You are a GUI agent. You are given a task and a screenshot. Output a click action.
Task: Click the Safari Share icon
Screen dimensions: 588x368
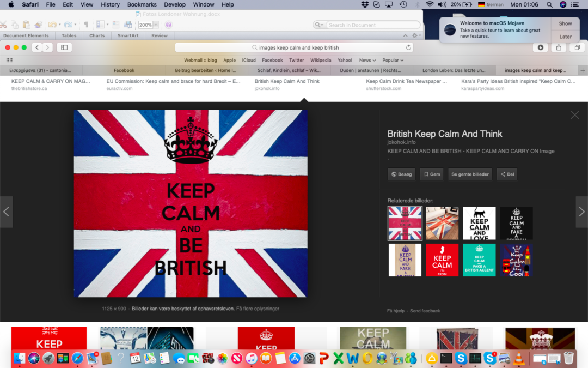(x=559, y=47)
